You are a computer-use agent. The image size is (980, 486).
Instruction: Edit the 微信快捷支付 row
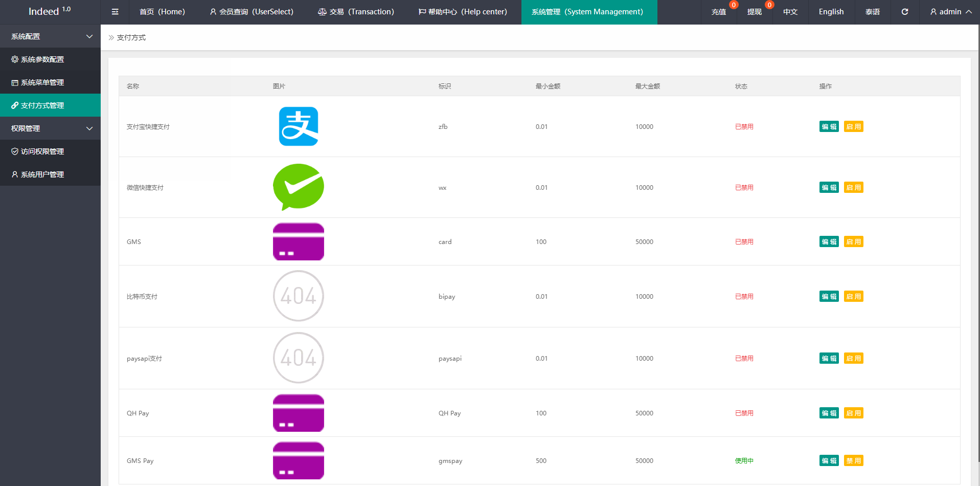829,187
